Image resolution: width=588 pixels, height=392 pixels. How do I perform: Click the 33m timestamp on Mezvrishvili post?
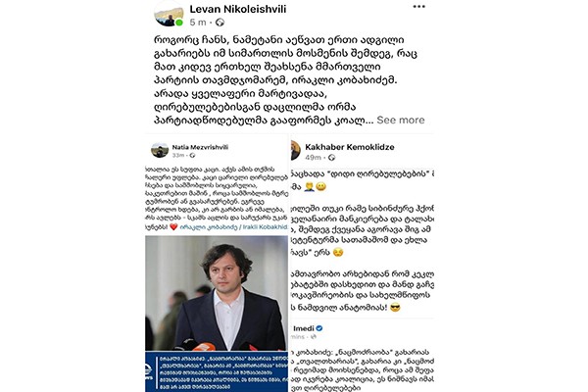[x=178, y=155]
